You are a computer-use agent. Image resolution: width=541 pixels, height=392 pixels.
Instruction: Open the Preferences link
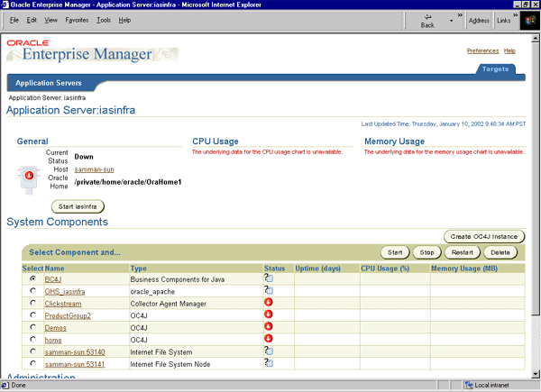pyautogui.click(x=482, y=50)
